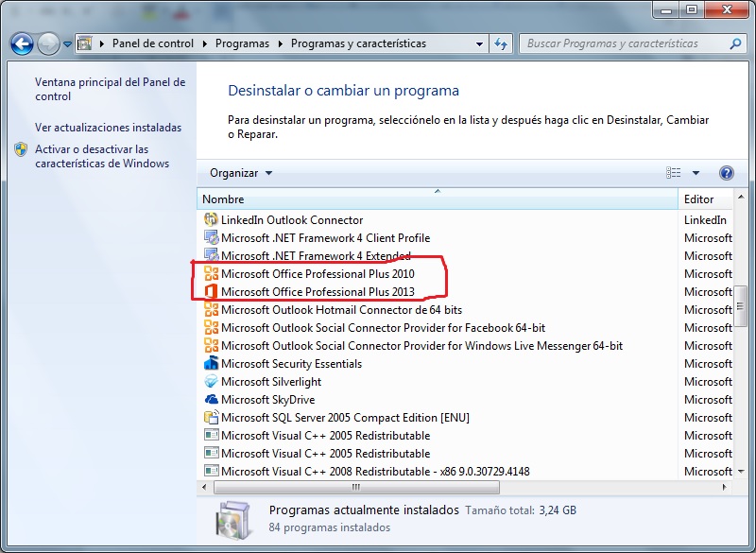This screenshot has width=756, height=553.
Task: Select Visual C++ 2008 Redistributable x86 entry
Action: coord(375,471)
